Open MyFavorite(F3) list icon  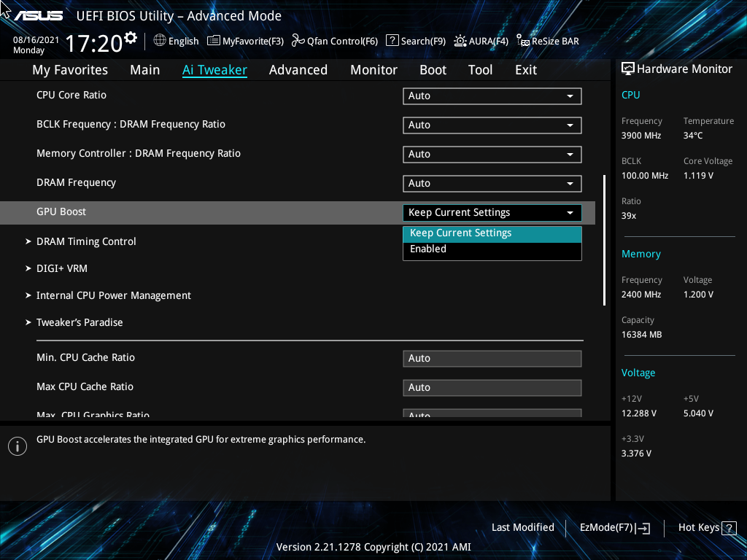click(214, 41)
